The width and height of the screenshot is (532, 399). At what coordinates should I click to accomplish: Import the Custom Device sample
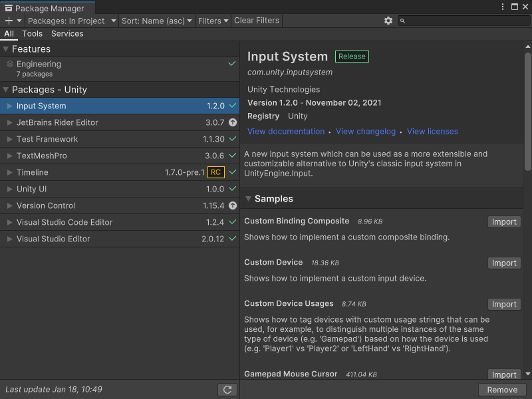pyautogui.click(x=504, y=263)
